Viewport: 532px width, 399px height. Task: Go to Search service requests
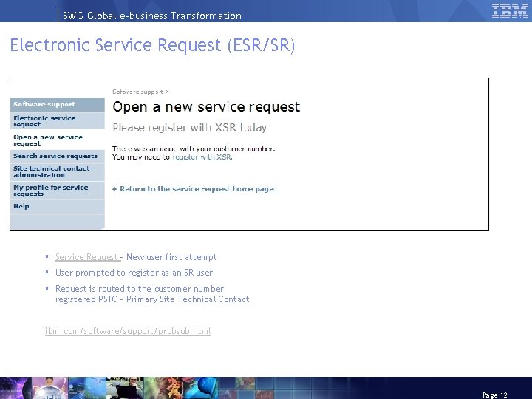(58, 156)
